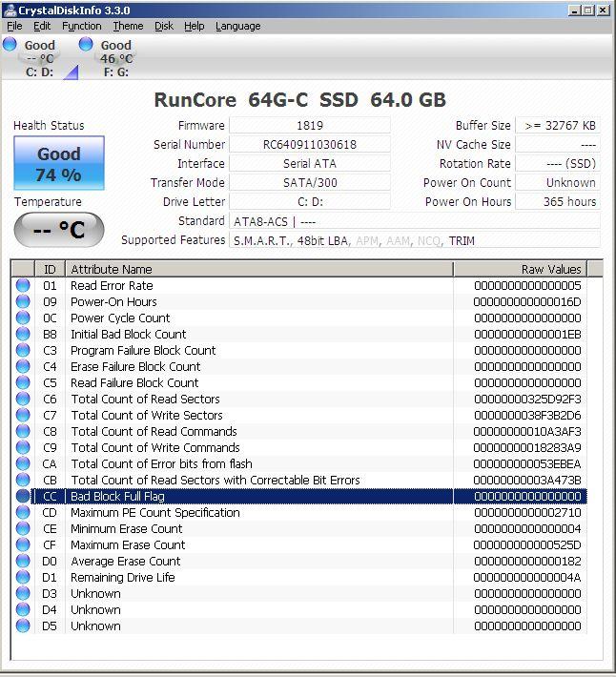Click status orb for Read Error Rate
The width and height of the screenshot is (616, 677).
point(23,285)
